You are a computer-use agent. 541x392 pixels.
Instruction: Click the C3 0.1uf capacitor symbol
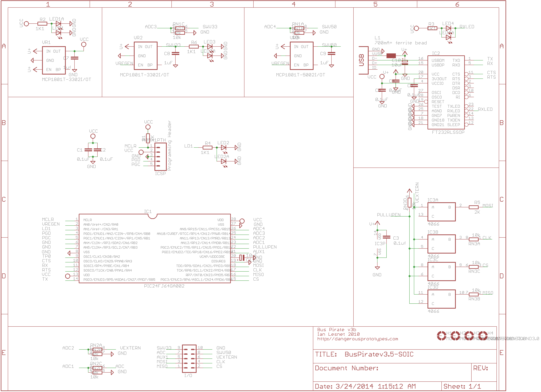tap(386, 237)
